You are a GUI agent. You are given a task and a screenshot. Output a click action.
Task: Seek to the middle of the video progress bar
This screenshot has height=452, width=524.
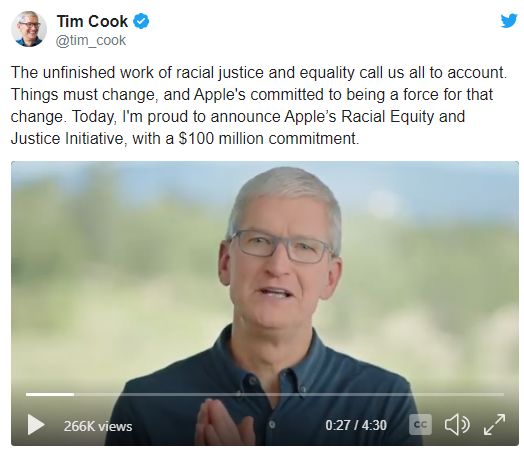pos(265,395)
